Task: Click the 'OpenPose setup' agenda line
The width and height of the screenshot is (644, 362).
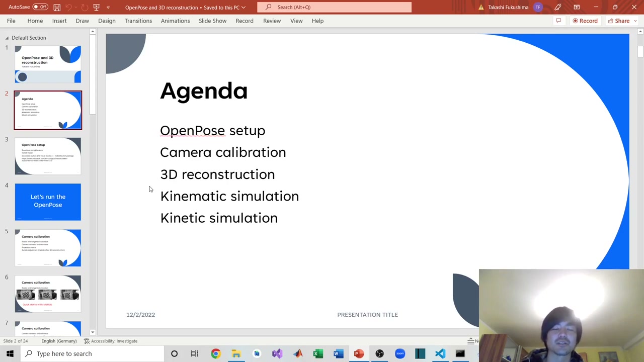Action: point(212,131)
